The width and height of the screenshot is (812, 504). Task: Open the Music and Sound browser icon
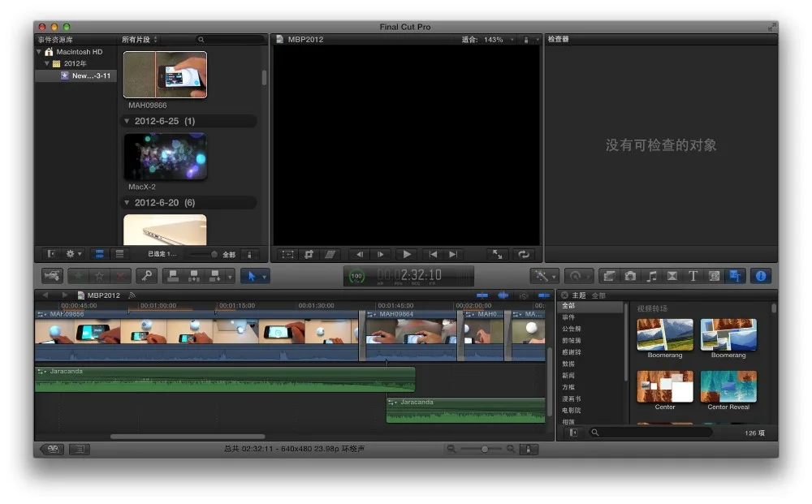[651, 276]
